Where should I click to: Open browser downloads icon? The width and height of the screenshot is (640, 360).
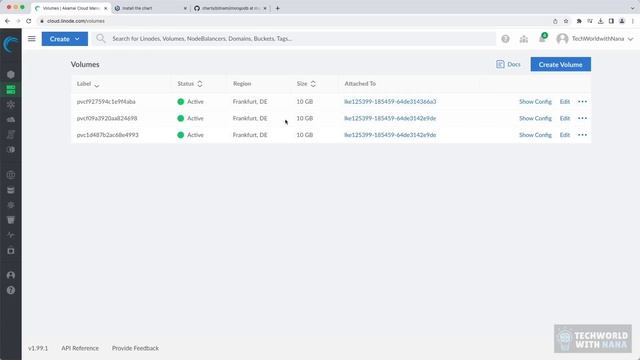600,21
